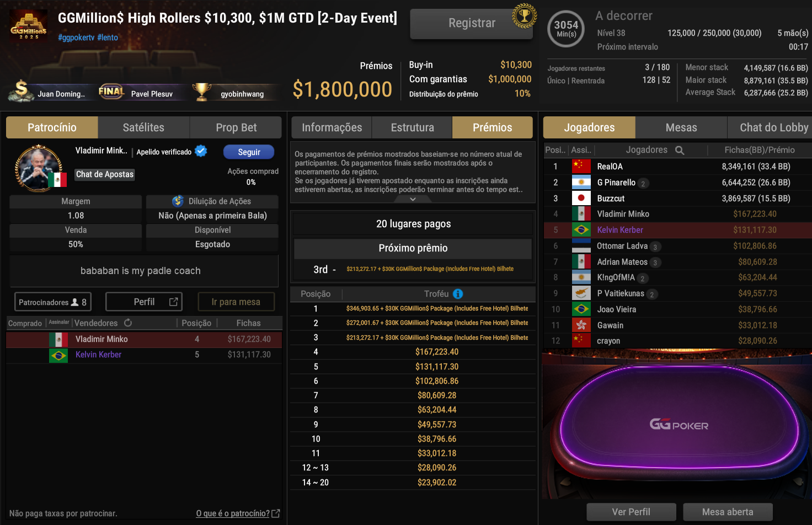The image size is (812, 525).
Task: Open the Estrutura tab
Action: [x=412, y=127]
